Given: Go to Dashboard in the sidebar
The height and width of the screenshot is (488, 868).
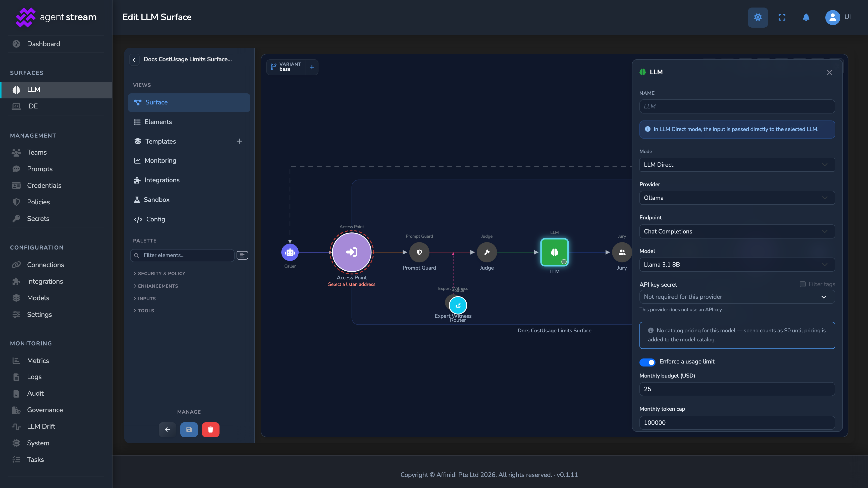Looking at the screenshot, I should pyautogui.click(x=56, y=44).
